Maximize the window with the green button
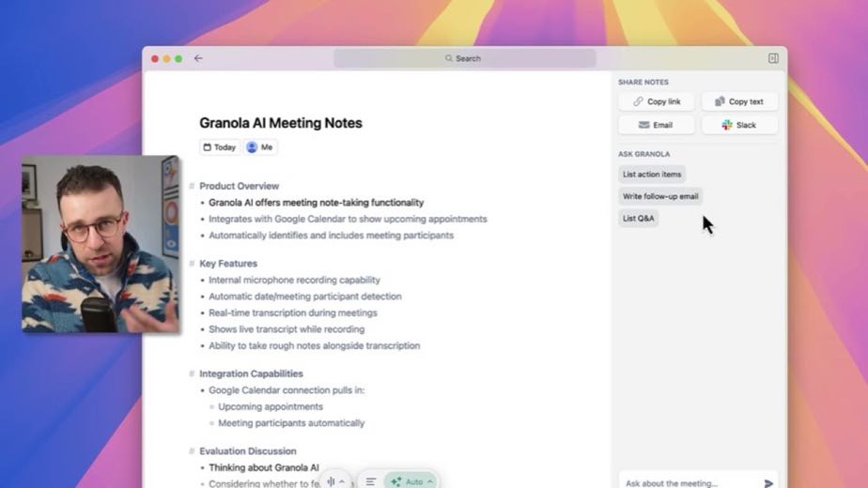The width and height of the screenshot is (868, 488). 178,58
